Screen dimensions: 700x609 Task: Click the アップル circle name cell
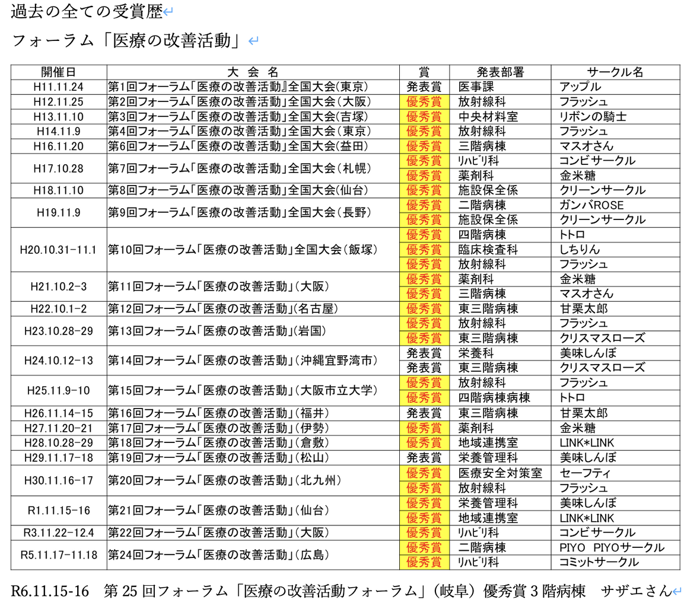tap(580, 87)
